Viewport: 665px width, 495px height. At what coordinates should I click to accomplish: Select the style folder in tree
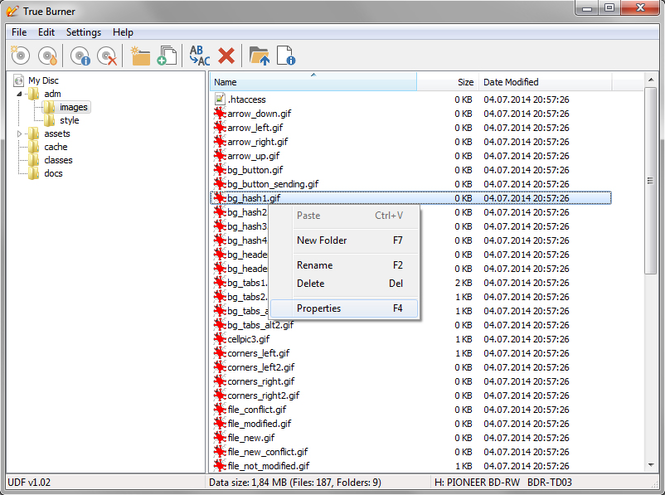click(x=69, y=120)
